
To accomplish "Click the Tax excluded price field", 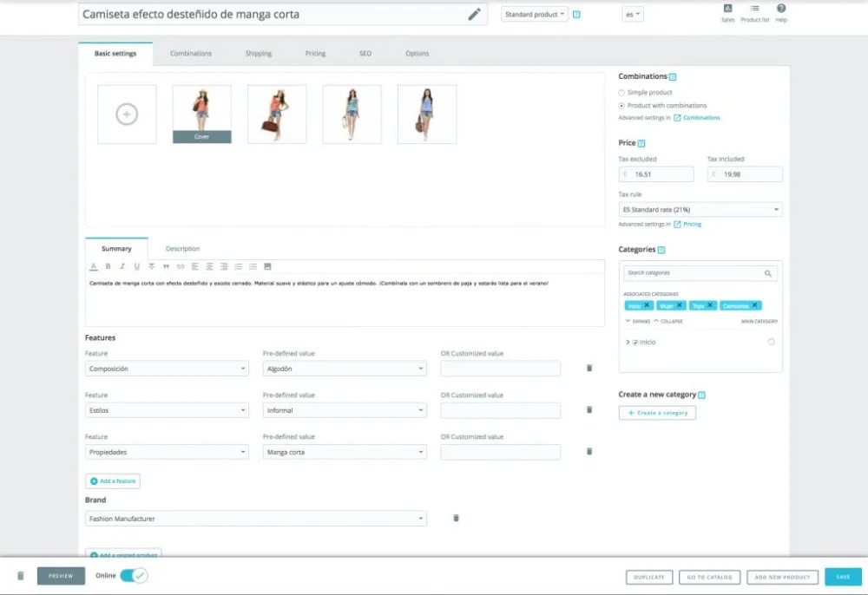I will pos(656,174).
